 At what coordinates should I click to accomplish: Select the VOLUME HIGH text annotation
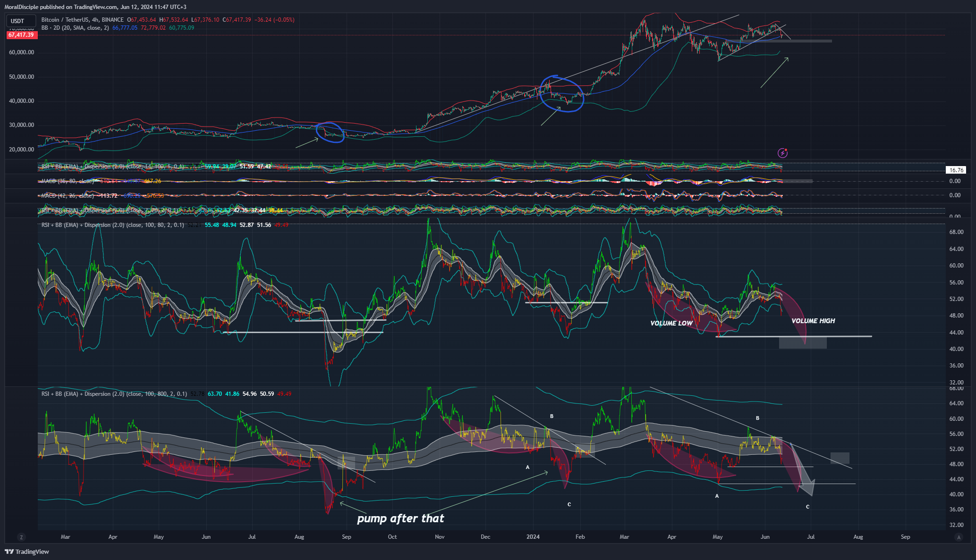click(813, 321)
